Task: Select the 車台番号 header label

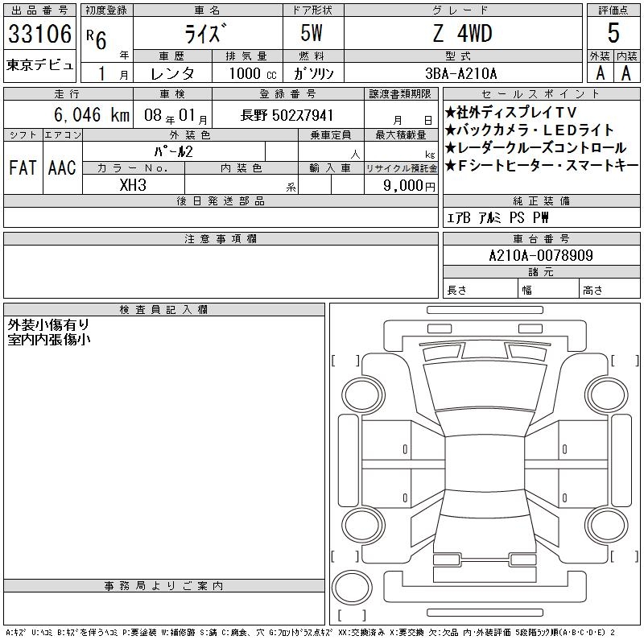Action: click(x=541, y=238)
